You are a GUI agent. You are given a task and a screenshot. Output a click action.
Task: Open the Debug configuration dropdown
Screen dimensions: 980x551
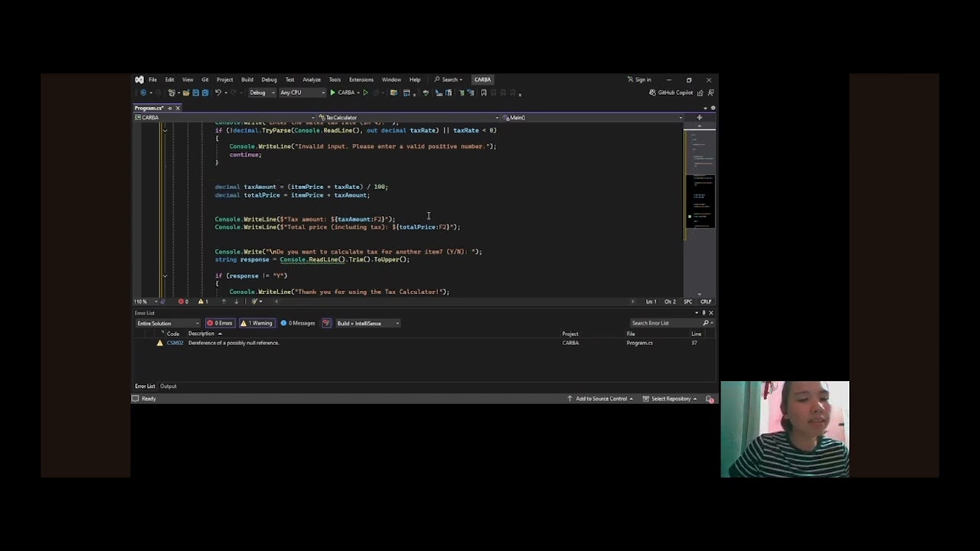[262, 93]
